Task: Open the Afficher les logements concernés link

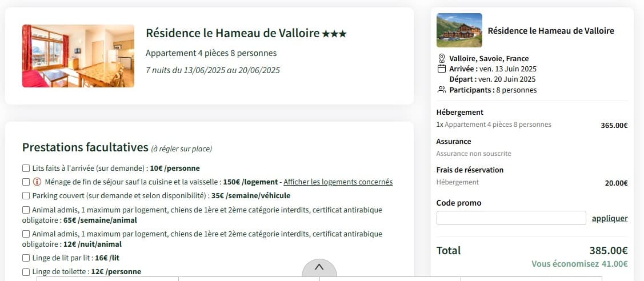Action: tap(338, 182)
